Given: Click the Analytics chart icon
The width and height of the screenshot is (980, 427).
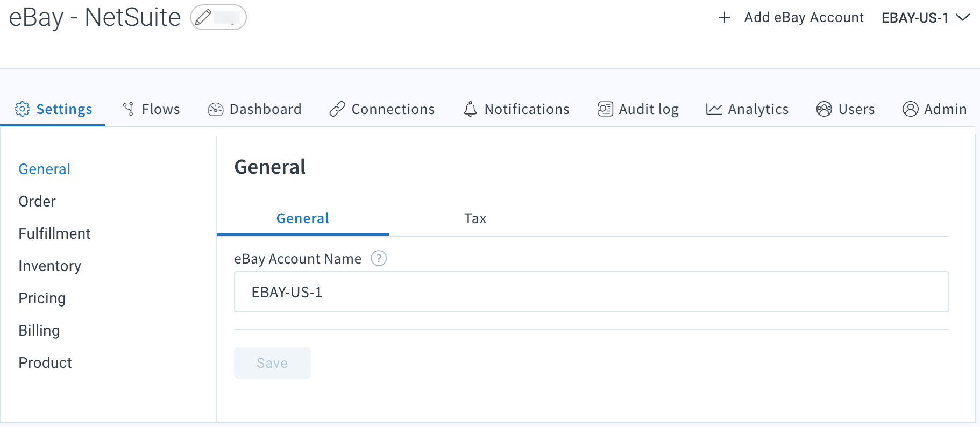Looking at the screenshot, I should [x=714, y=109].
